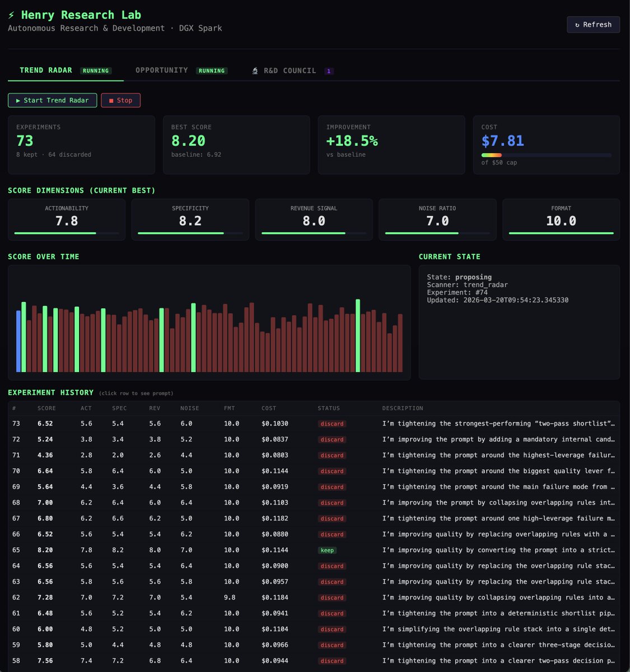Image resolution: width=630 pixels, height=672 pixels.
Task: Click discard badge on row 58
Action: (332, 661)
